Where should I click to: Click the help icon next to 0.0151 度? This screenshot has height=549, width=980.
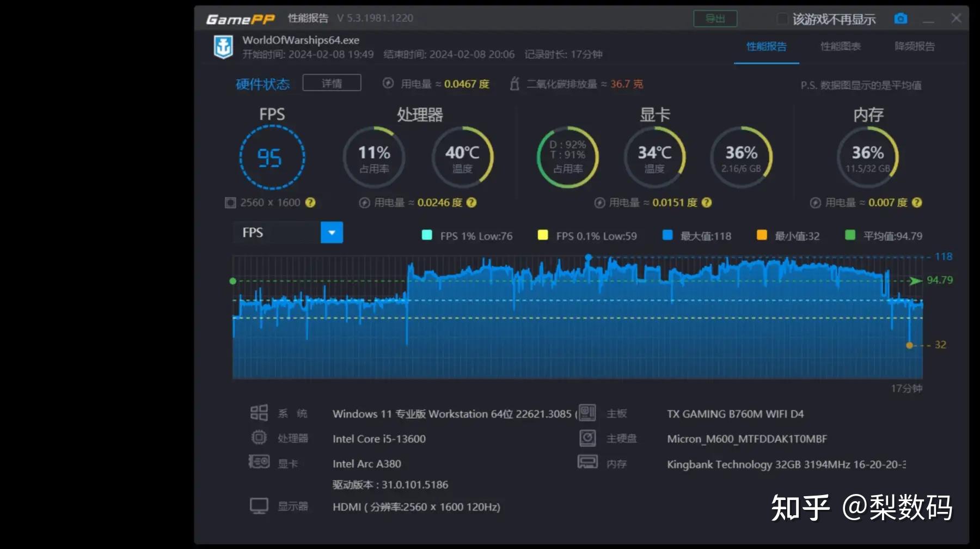(x=707, y=203)
